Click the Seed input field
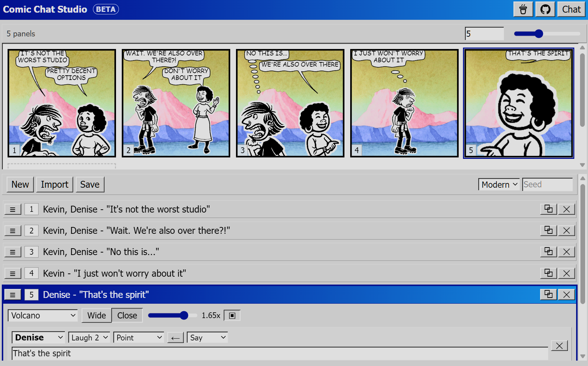The image size is (588, 366). pyautogui.click(x=547, y=184)
